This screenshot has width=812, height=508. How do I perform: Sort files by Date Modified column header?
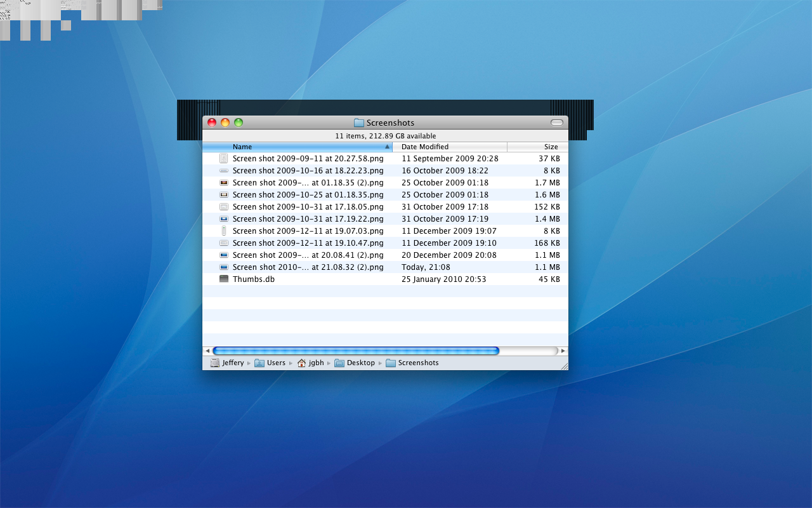[x=450, y=147]
